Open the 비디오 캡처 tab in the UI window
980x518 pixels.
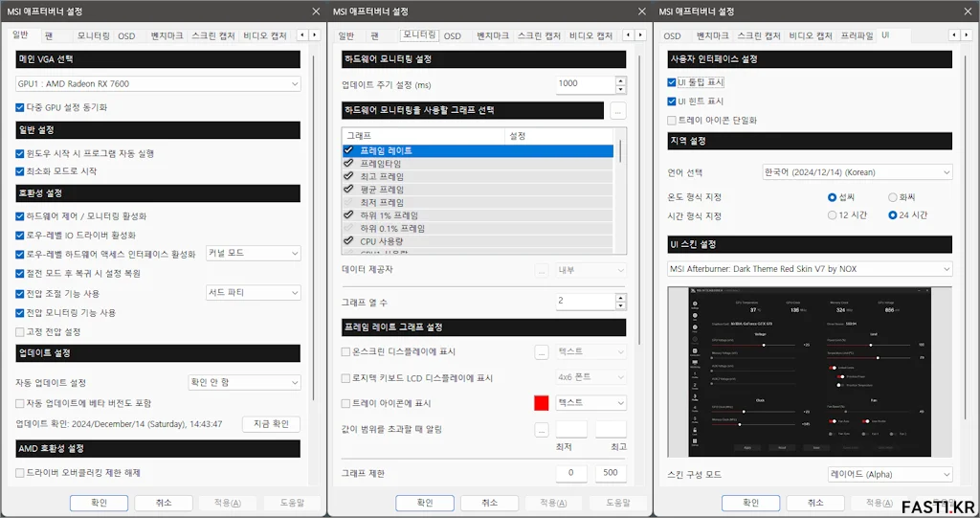pos(811,36)
